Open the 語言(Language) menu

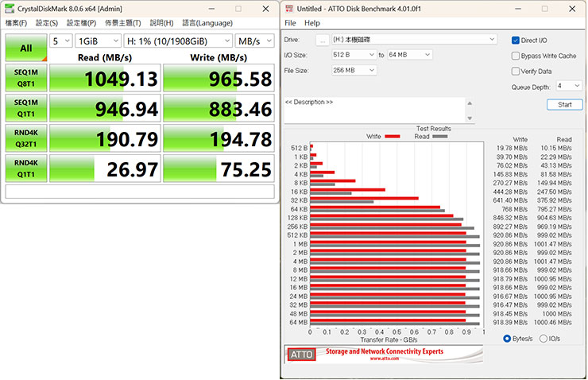(x=207, y=23)
